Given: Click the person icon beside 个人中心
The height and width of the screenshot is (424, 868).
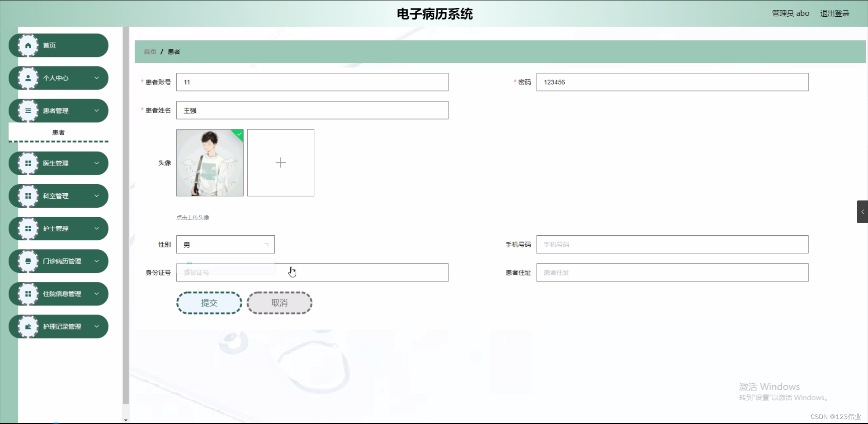Looking at the screenshot, I should (28, 78).
